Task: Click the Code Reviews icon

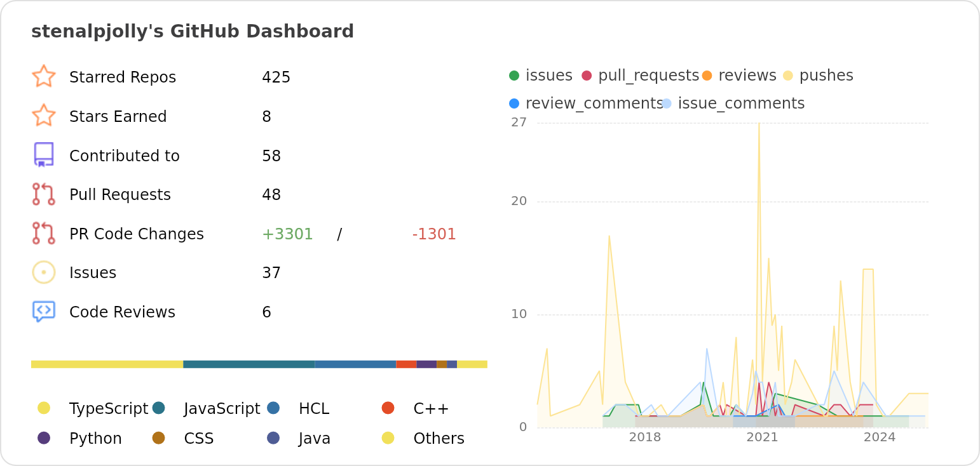Action: 44,312
